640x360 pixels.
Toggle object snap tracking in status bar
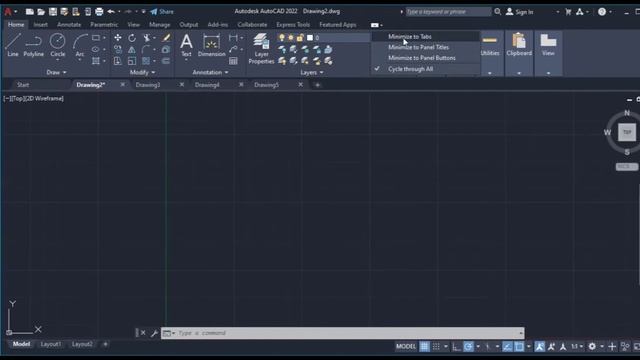[x=507, y=347]
